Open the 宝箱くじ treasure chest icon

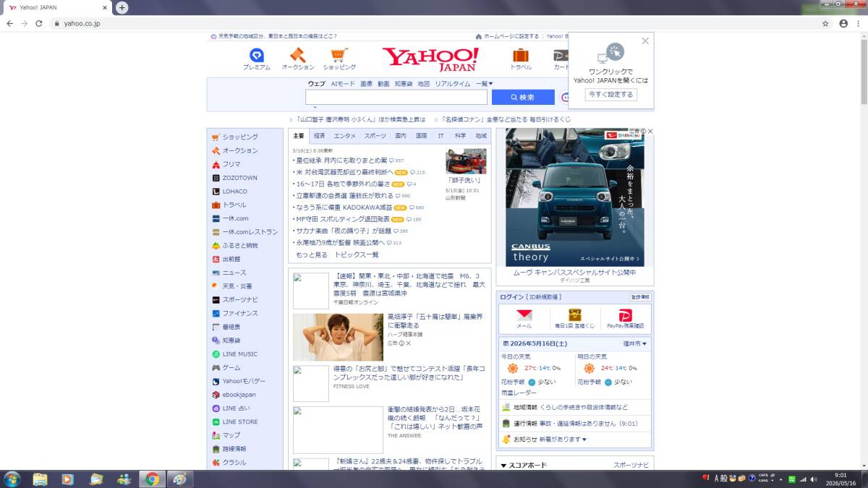[x=575, y=315]
